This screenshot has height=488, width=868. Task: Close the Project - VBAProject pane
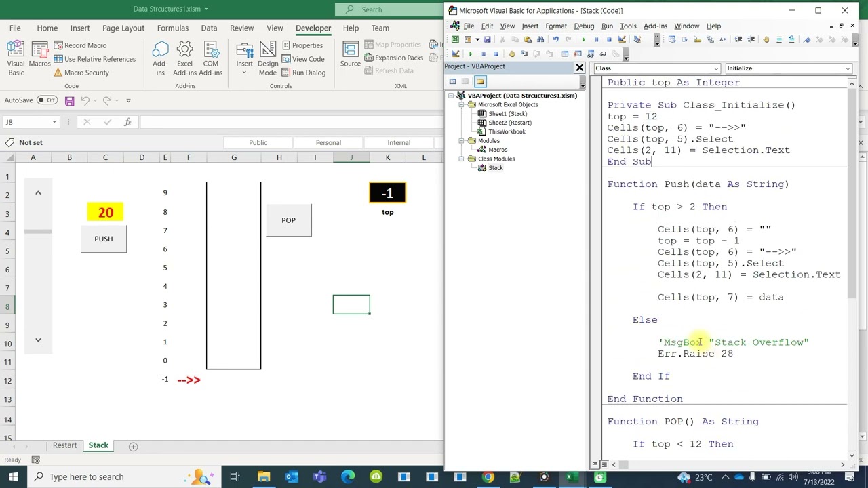tap(580, 67)
